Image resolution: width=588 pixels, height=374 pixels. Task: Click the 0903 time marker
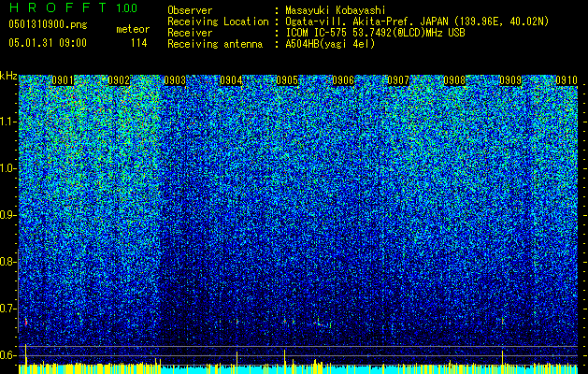(175, 80)
